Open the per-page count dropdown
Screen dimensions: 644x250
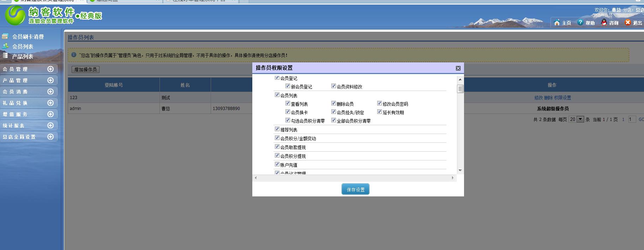tap(580, 120)
